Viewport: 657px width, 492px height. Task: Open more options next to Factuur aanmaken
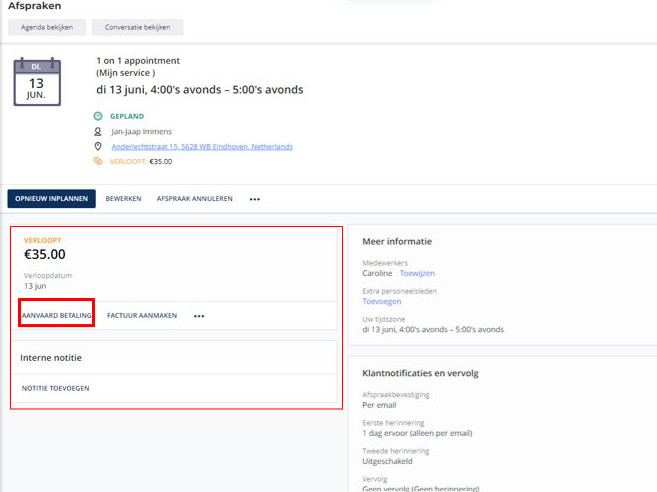199,316
